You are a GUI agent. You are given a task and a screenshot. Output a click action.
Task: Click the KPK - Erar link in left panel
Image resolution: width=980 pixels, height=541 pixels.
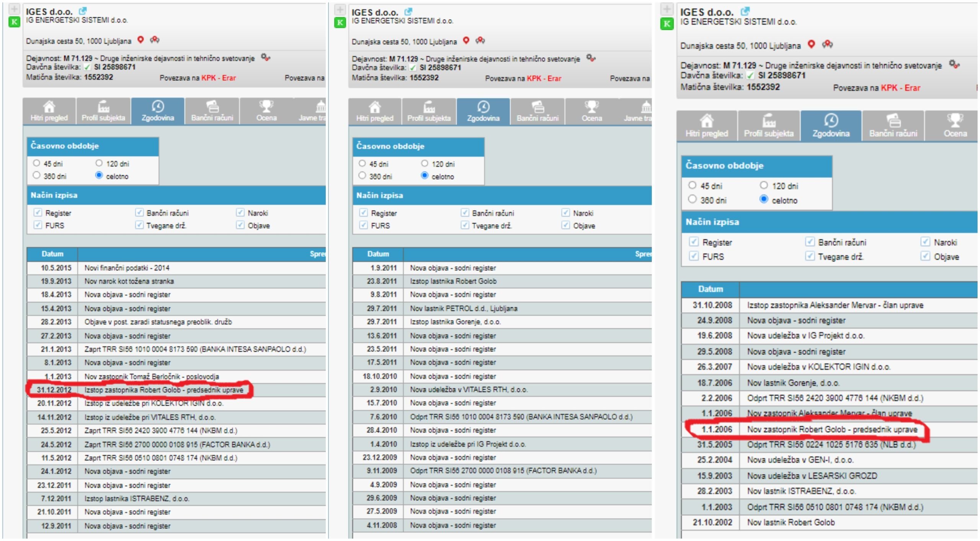click(x=218, y=78)
